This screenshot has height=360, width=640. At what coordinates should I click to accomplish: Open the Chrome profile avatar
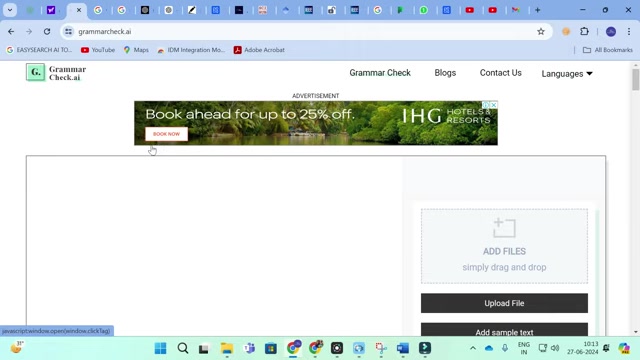point(611,31)
